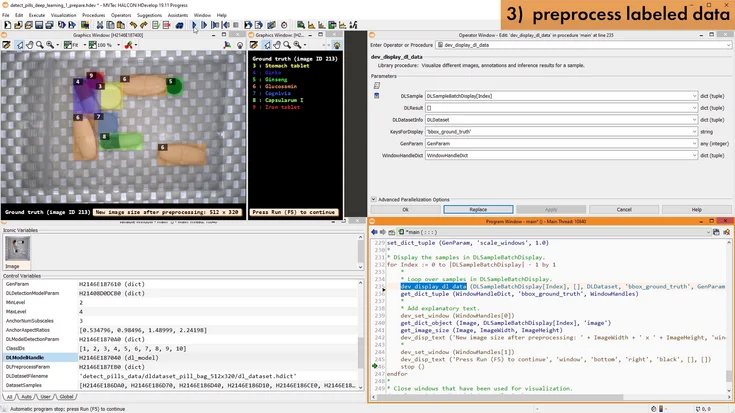Expand Advanced Parallelization Options
735x413 pixels.
click(374, 200)
